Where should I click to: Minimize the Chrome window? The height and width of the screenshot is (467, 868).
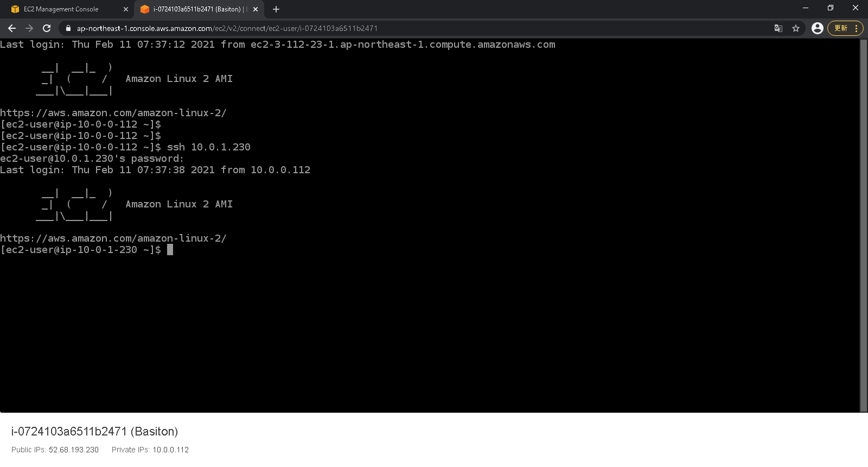805,8
